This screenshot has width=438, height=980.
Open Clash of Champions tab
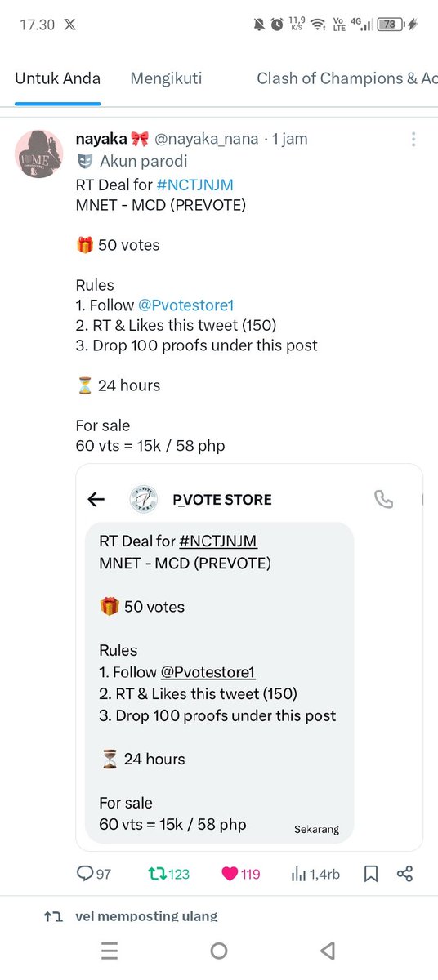[347, 78]
